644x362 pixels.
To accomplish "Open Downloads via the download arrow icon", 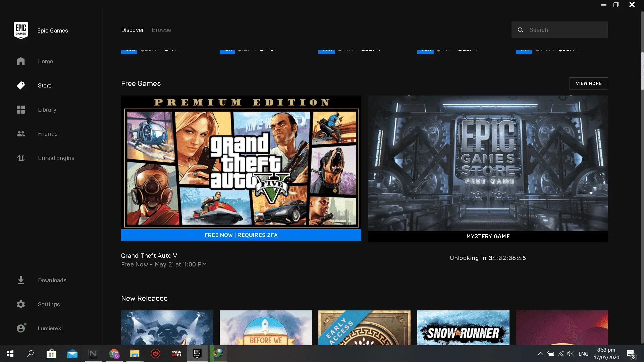I will (x=21, y=280).
